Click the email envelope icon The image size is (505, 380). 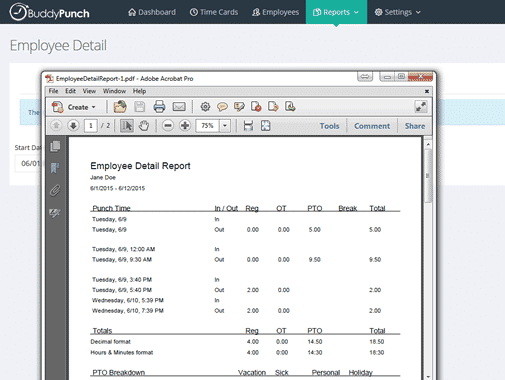[x=179, y=107]
